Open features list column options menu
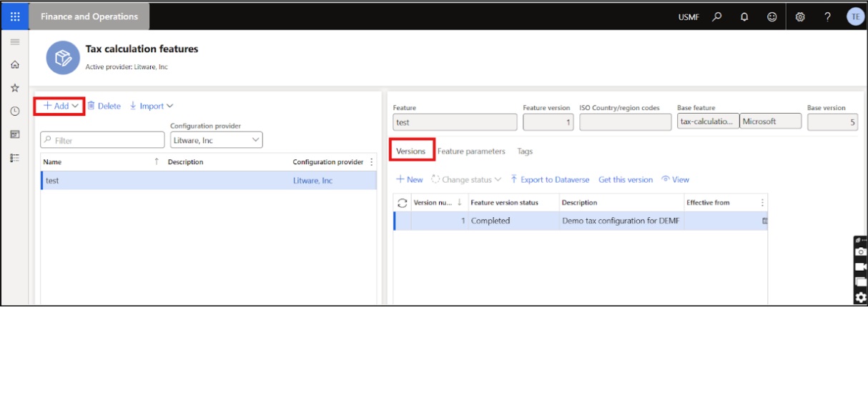Viewport: 868px width, 415px height. 371,162
